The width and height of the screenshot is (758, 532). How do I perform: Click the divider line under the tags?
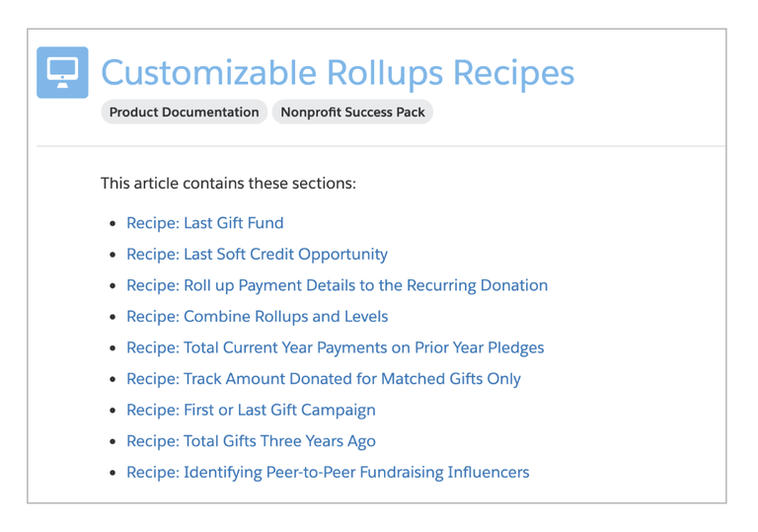[381, 145]
